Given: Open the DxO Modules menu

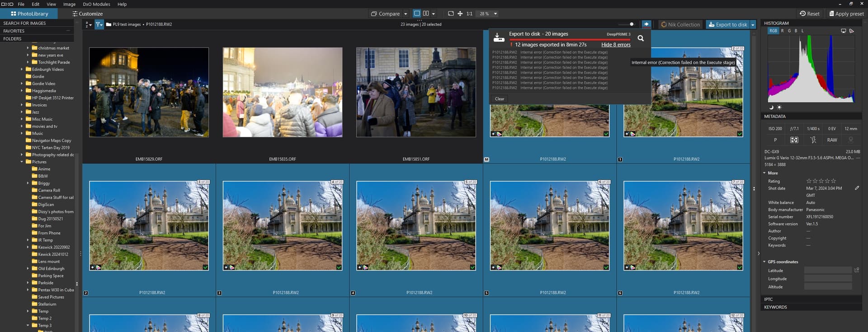Looking at the screenshot, I should click(96, 4).
